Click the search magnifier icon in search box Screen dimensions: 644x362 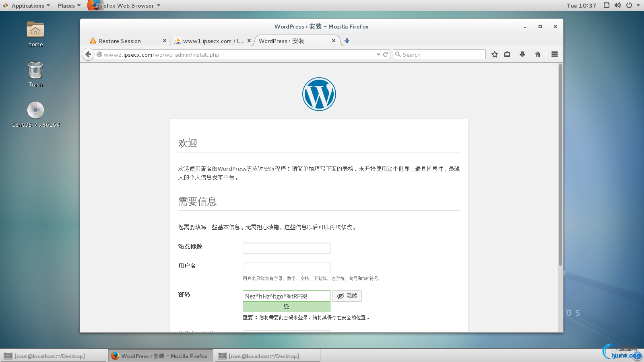[398, 54]
